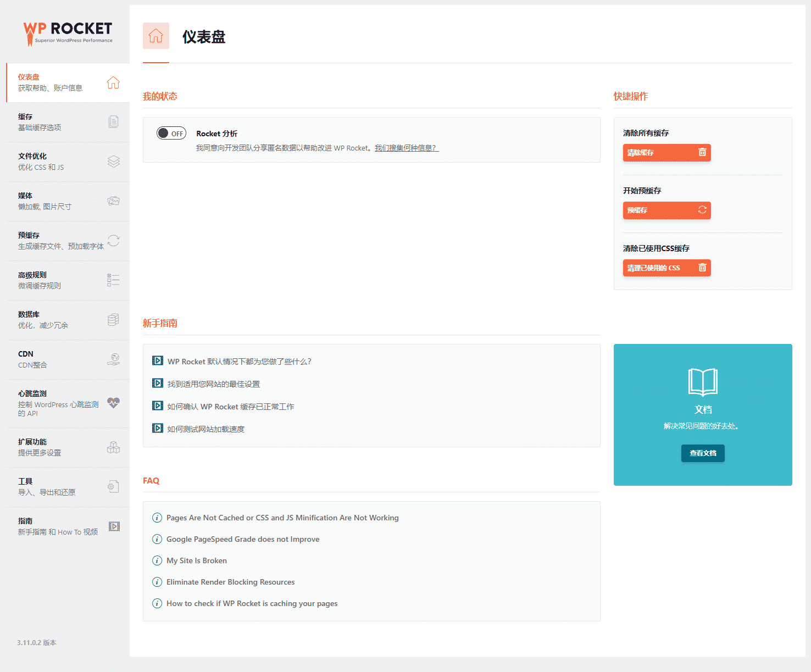Image resolution: width=811 pixels, height=672 pixels.
Task: Click info icon for Pages Are Not Cached FAQ
Action: (157, 518)
